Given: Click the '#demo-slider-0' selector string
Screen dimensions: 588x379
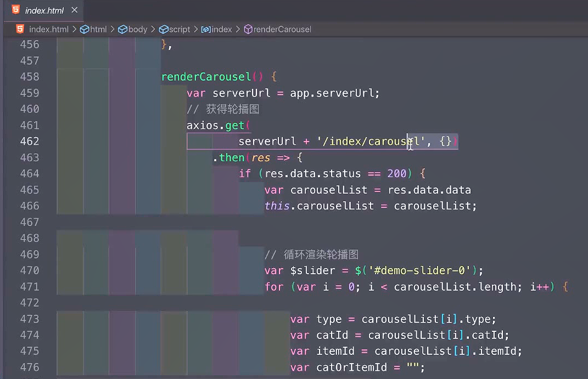Looking at the screenshot, I should tap(420, 270).
